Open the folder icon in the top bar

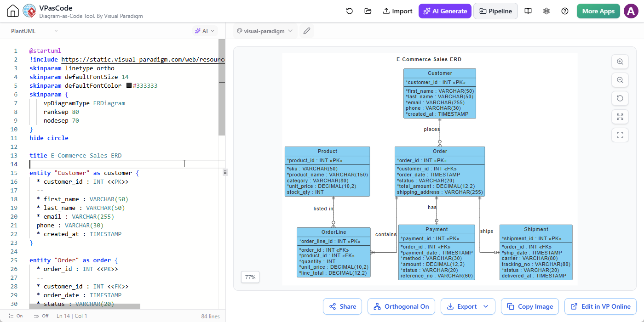pos(368,11)
